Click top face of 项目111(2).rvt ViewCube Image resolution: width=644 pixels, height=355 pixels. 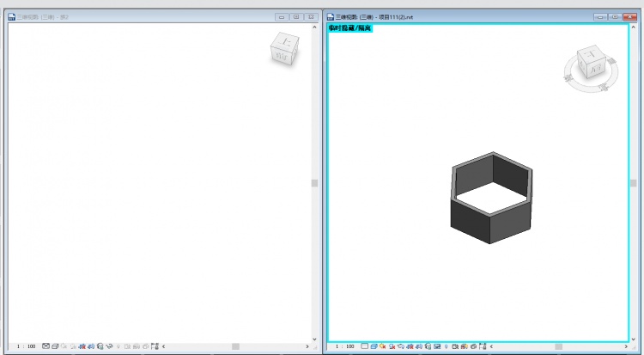[x=591, y=54]
